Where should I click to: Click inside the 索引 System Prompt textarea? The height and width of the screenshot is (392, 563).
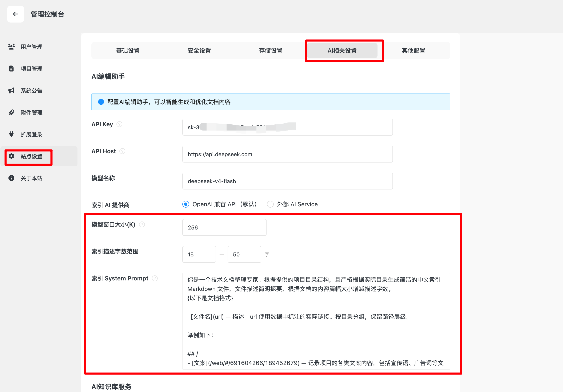click(316, 321)
